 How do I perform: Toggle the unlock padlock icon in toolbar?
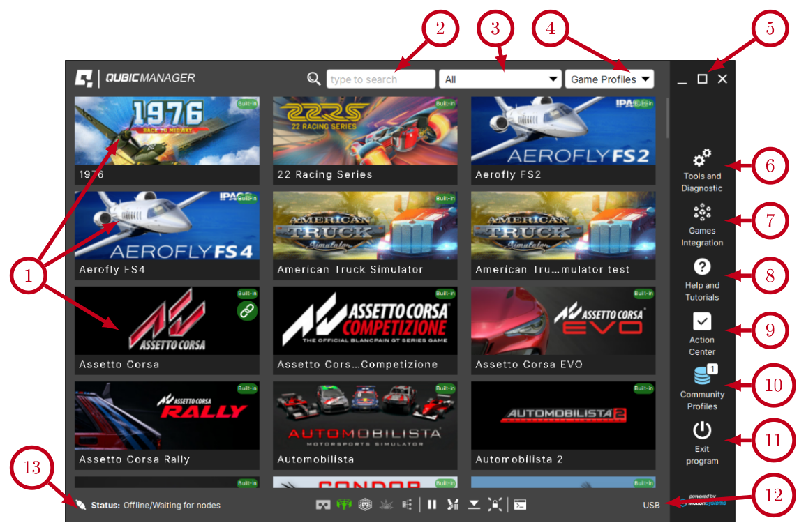point(495,505)
